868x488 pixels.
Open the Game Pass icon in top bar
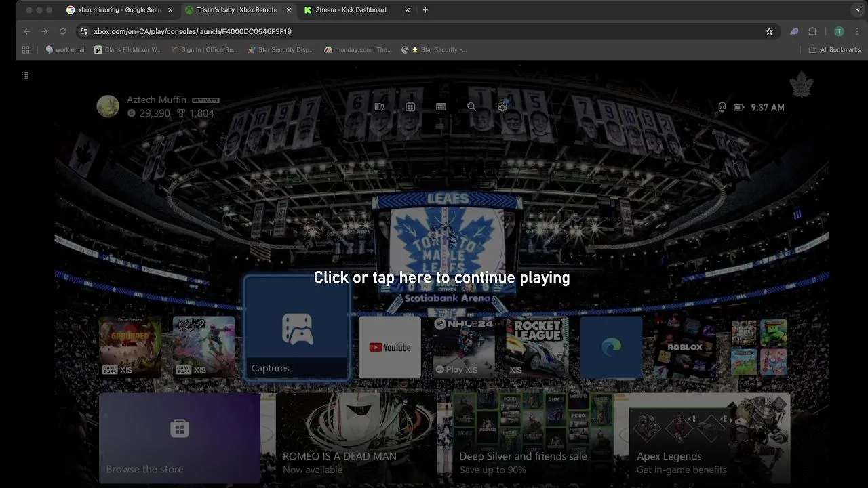tap(441, 107)
